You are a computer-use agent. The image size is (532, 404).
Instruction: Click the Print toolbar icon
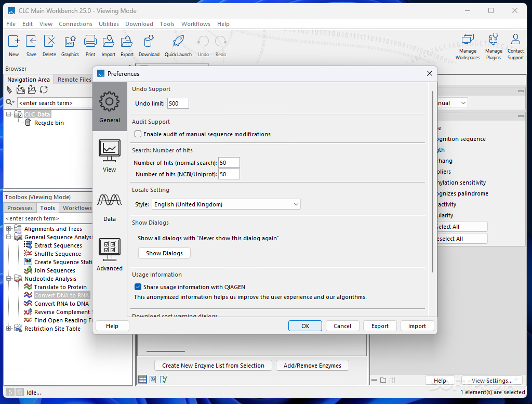pyautogui.click(x=90, y=42)
